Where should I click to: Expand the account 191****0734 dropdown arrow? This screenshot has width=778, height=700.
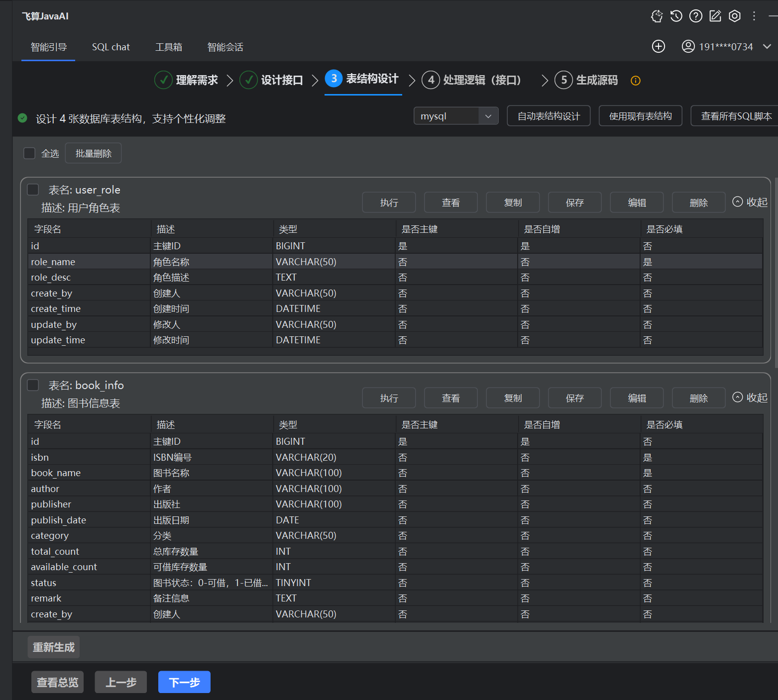point(767,47)
